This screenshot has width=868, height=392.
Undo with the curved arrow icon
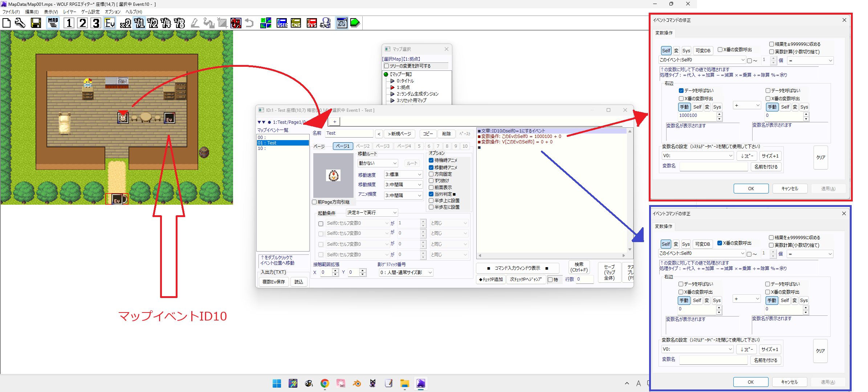(249, 23)
